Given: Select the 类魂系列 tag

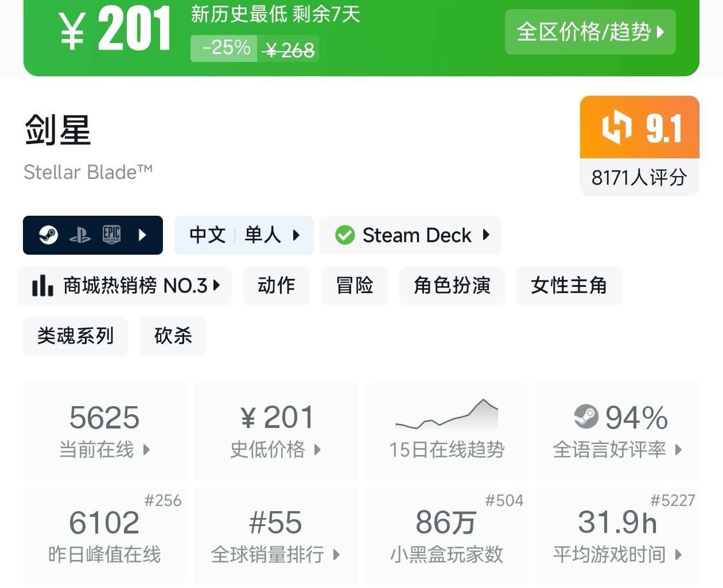Looking at the screenshot, I should point(76,336).
